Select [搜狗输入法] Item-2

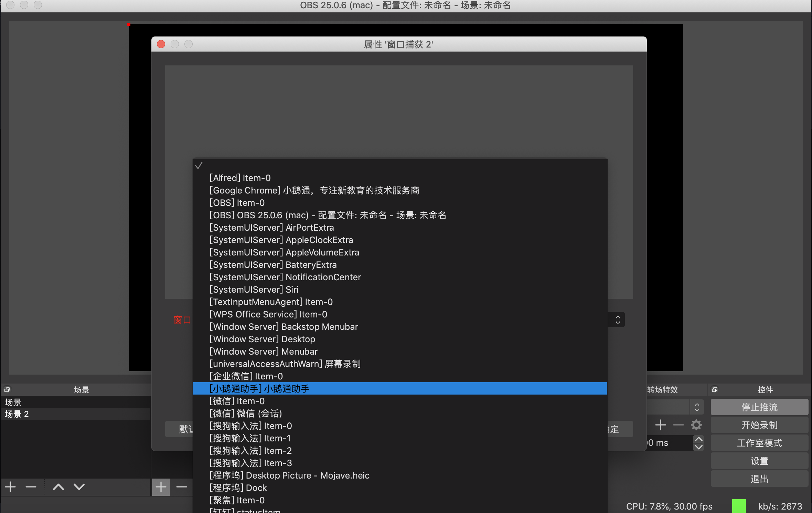(400, 451)
